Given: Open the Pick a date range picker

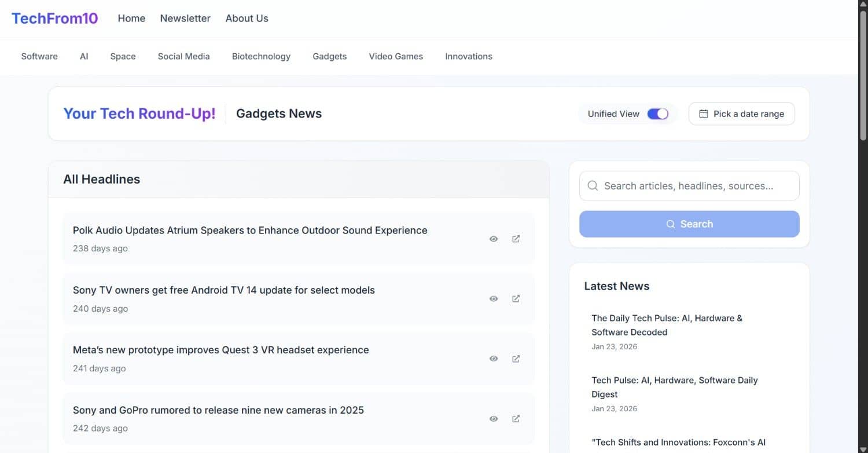Looking at the screenshot, I should [741, 114].
